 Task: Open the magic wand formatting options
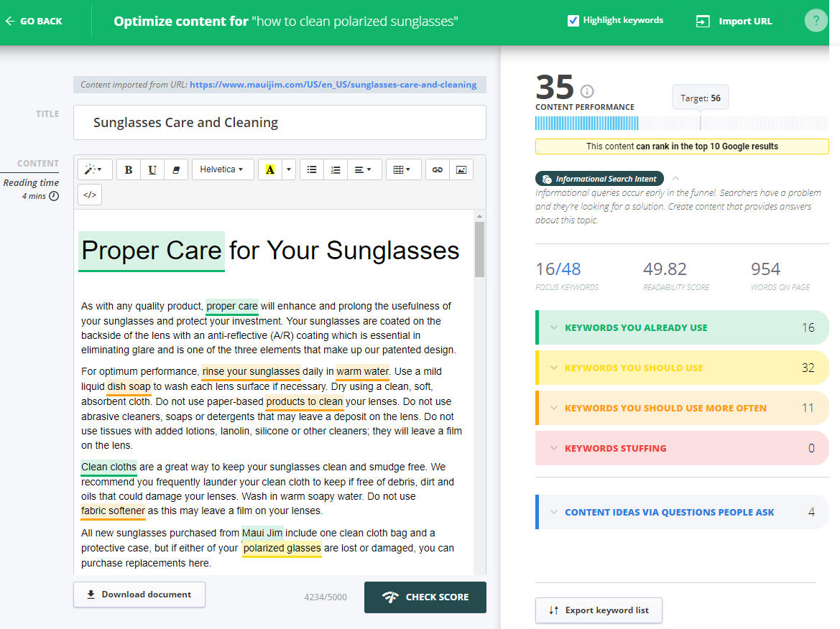point(93,169)
